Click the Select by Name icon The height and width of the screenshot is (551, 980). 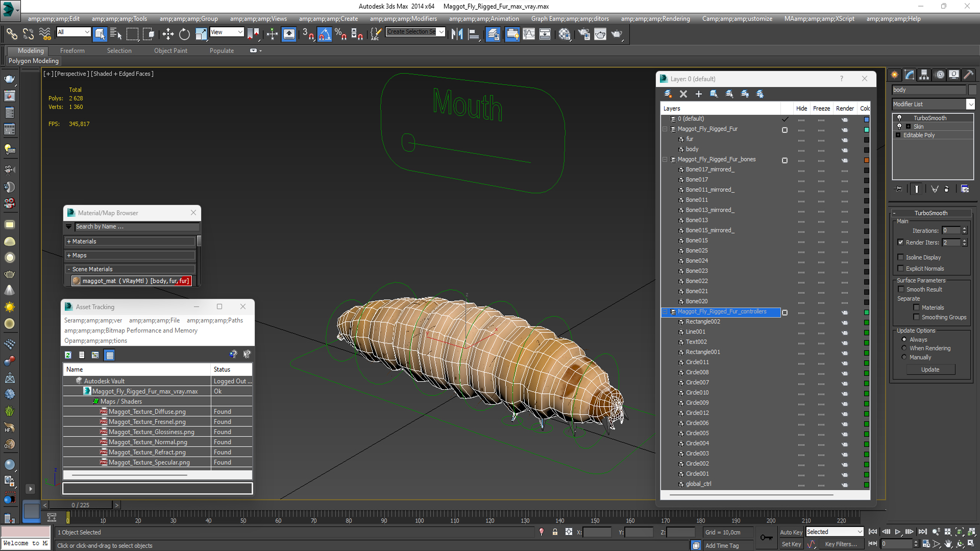coord(116,34)
